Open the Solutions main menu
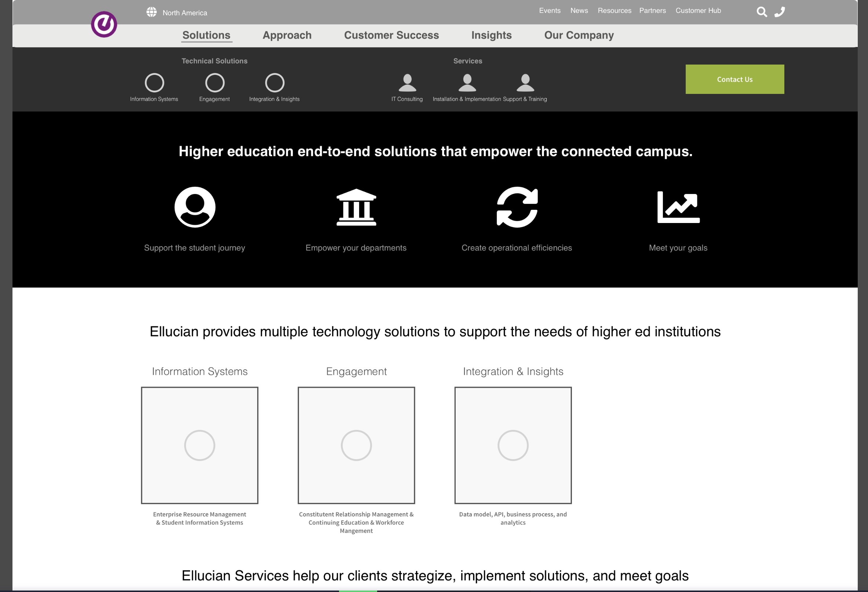The width and height of the screenshot is (868, 592). 207,35
